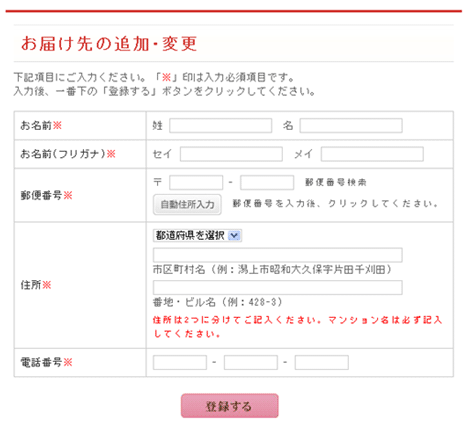468x428 pixels.
Task: Click the 番地・ビル名 address input field
Action: click(x=278, y=287)
